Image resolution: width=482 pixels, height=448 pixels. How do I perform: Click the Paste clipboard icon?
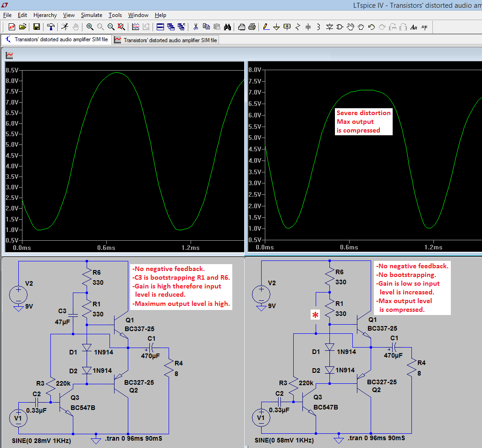(x=217, y=27)
